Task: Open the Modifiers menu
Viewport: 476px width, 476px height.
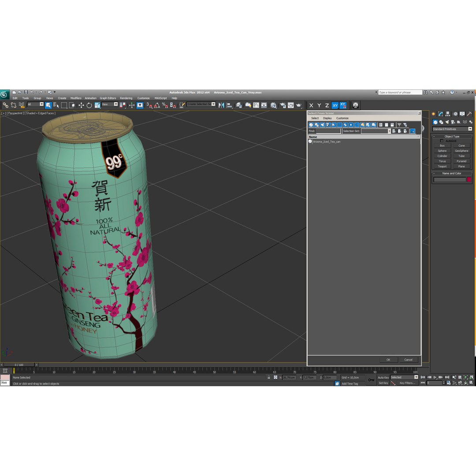Action: (x=76, y=98)
